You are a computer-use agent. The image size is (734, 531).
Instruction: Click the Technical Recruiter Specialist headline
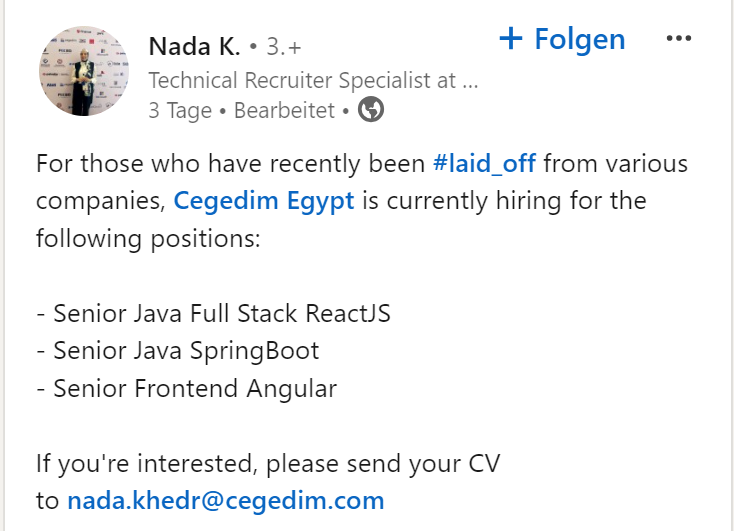pos(313,80)
